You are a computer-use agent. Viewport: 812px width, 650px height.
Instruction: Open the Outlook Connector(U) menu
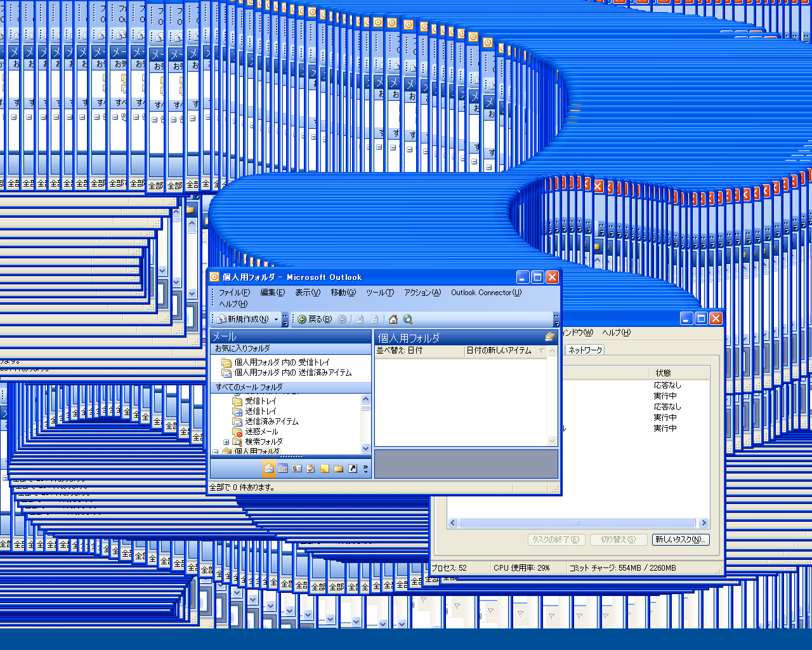(x=487, y=293)
